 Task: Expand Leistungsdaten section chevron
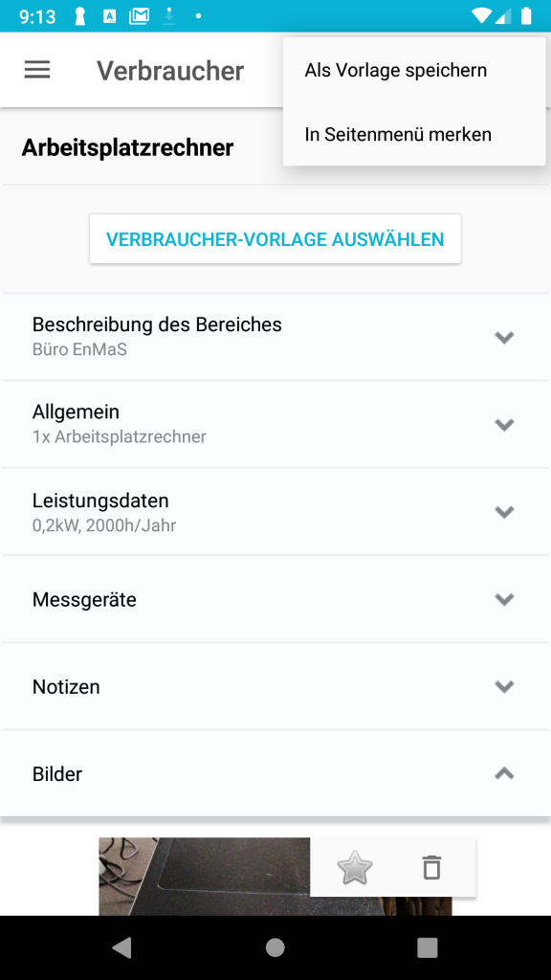(x=504, y=512)
